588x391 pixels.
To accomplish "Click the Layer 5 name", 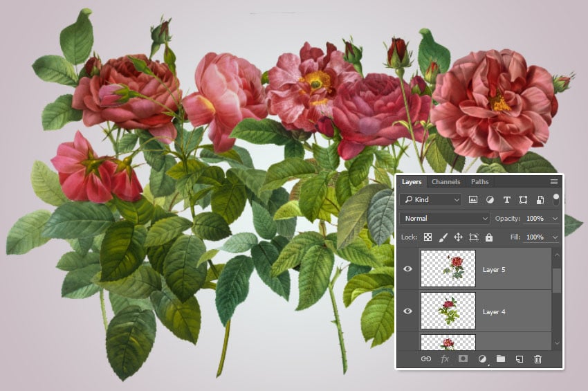I will [x=494, y=269].
